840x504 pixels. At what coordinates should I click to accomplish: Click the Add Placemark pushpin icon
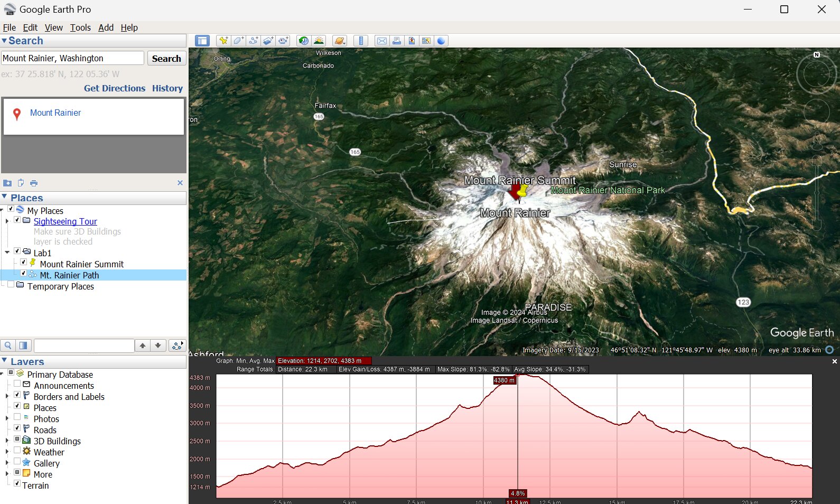(x=223, y=41)
